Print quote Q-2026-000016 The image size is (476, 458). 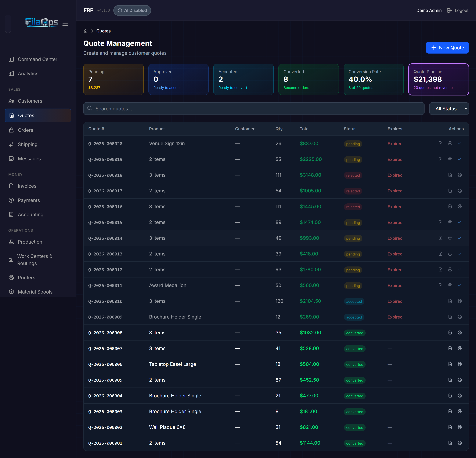[459, 207]
